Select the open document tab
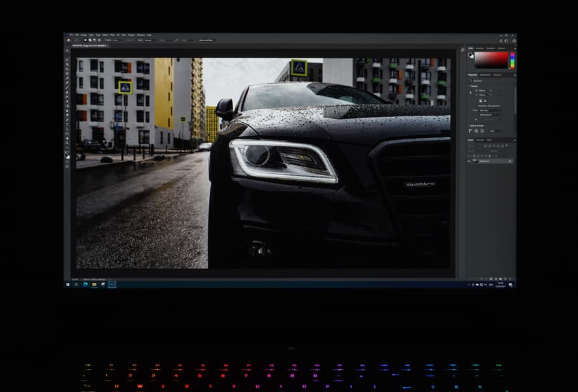578x392 pixels. tap(89, 46)
